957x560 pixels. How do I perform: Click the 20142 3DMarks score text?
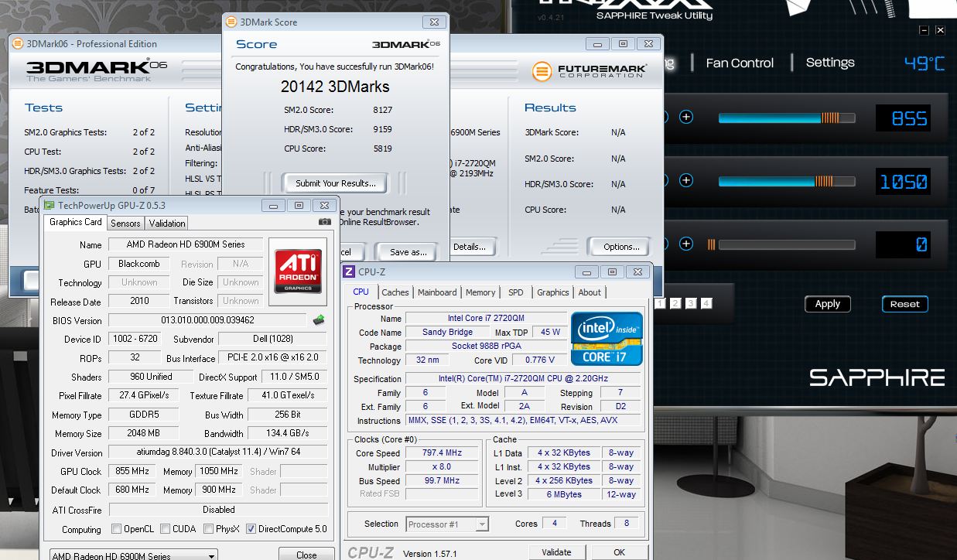335,87
